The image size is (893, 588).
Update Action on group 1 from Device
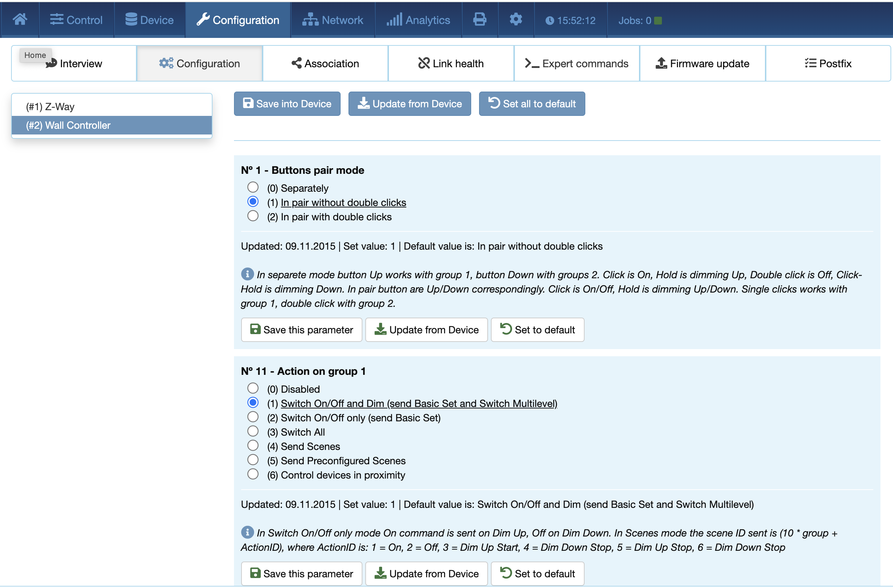pos(426,573)
